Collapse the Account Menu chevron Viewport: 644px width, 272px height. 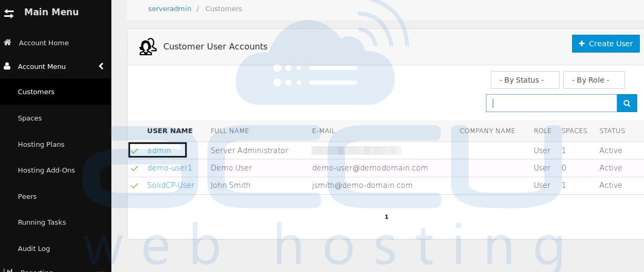pyautogui.click(x=101, y=66)
